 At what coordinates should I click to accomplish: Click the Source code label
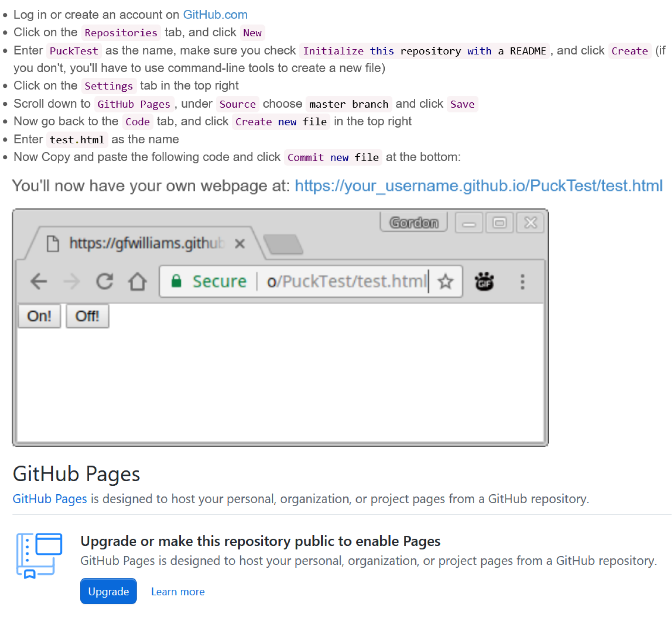[x=237, y=104]
